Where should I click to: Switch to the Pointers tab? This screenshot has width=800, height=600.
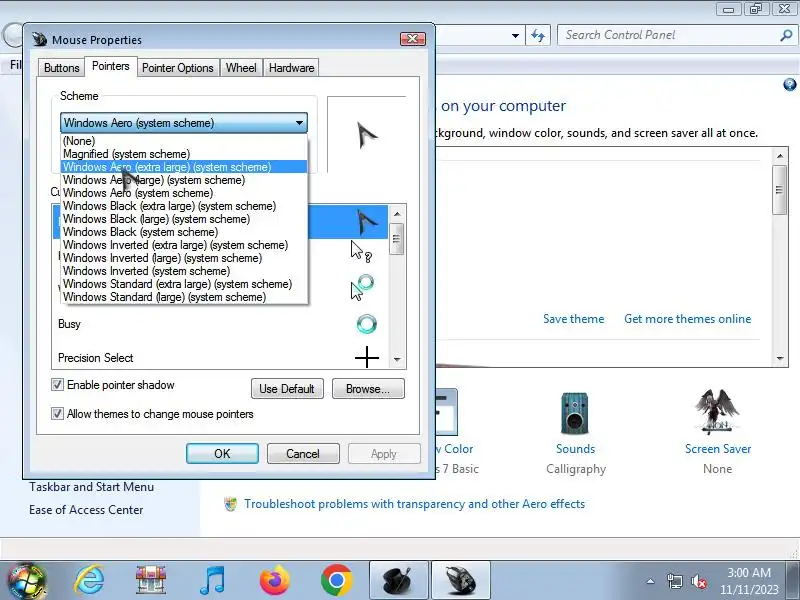(x=111, y=66)
